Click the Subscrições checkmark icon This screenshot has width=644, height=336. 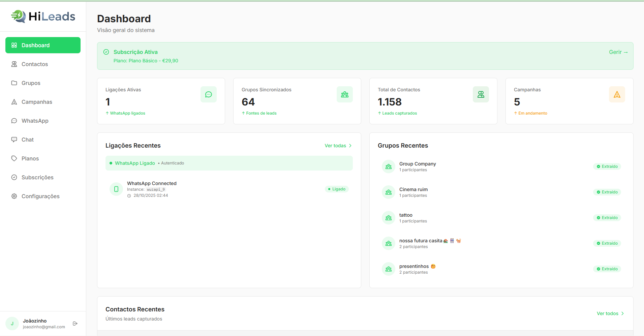point(14,177)
